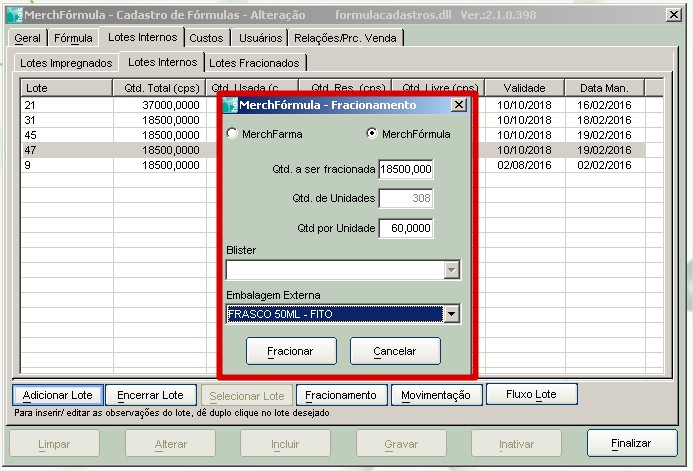Click the Movimentação button
Viewport: 693px width, 471px height.
[436, 395]
